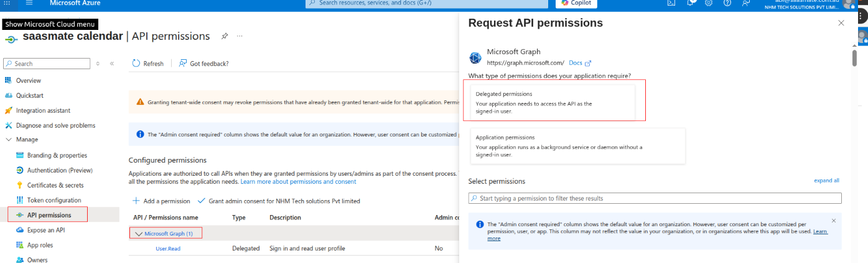Open portal settings gear icon

[x=709, y=3]
